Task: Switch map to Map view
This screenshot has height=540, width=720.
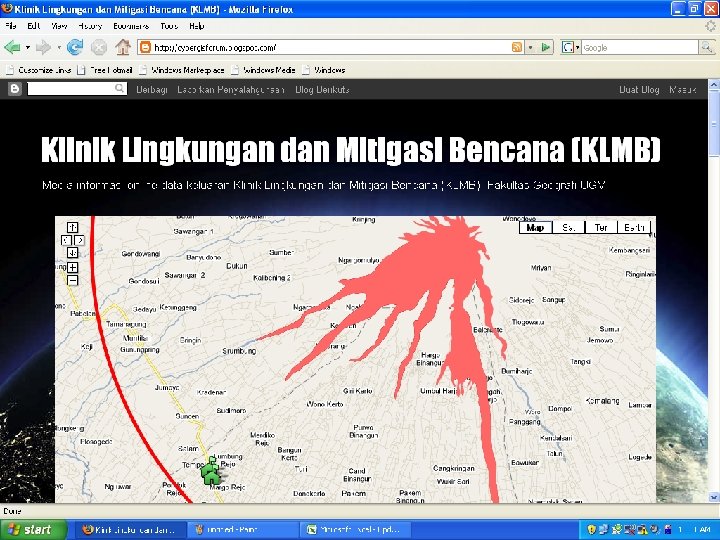Action: (x=535, y=227)
